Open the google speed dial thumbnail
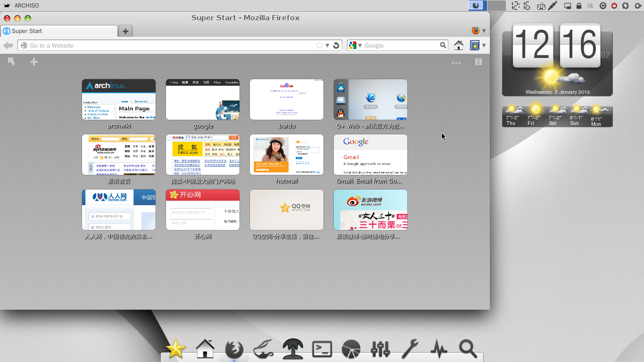Image resolution: width=644 pixels, height=362 pixels. click(203, 99)
